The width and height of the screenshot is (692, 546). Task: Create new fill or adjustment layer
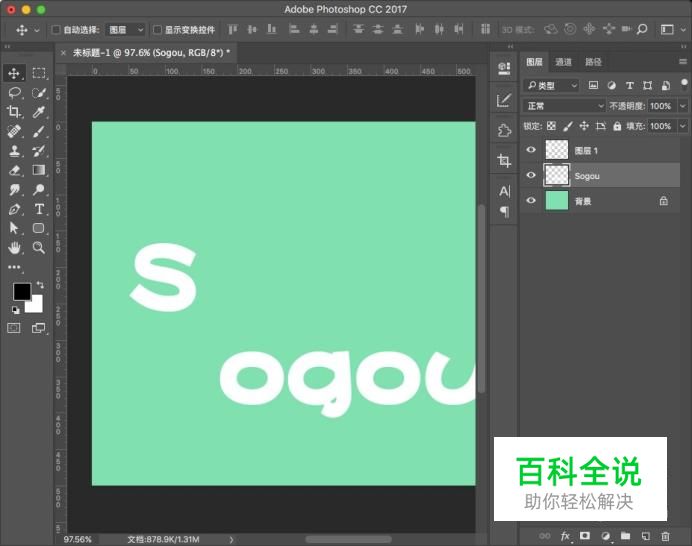pos(606,536)
